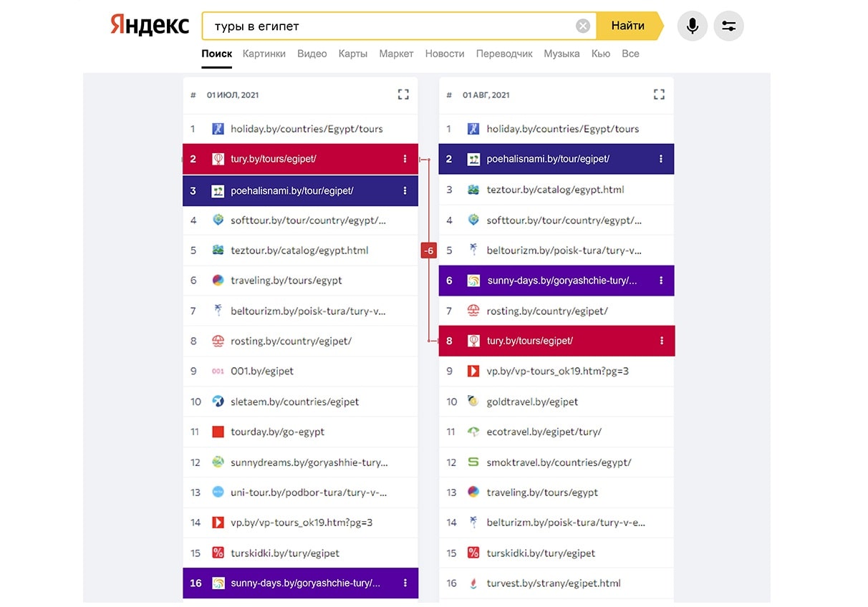Screen dimensions: 868x607
Task: Select turskidki.by/tury/egipet row in August list
Action: 556,553
